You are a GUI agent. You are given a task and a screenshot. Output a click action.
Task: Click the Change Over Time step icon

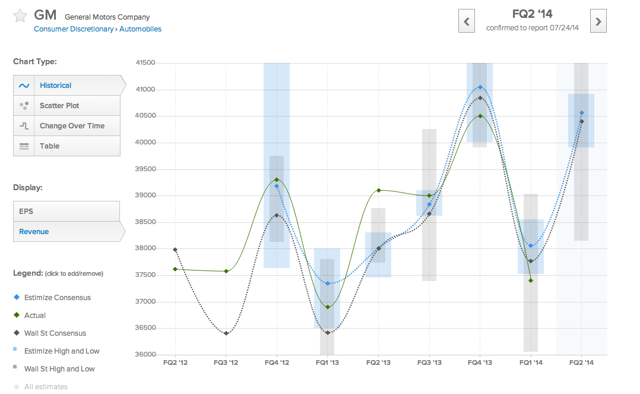pyautogui.click(x=24, y=126)
